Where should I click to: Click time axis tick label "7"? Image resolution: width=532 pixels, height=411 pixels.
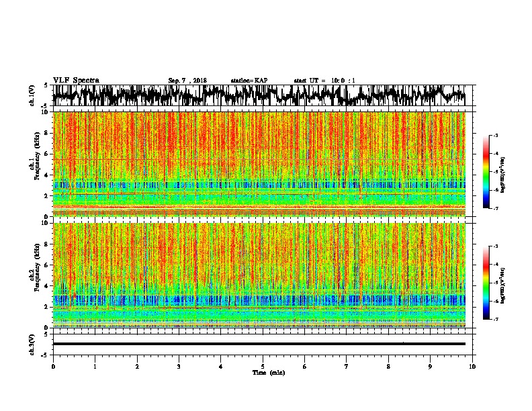tap(347, 367)
